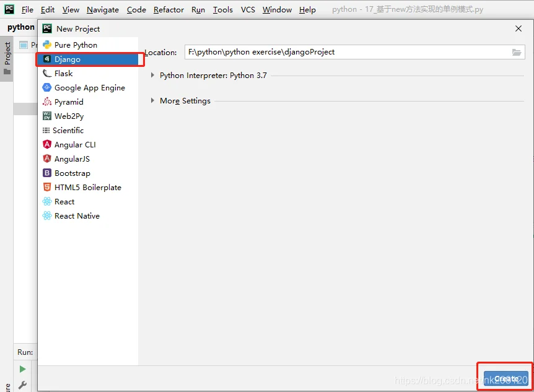Viewport: 534px width, 392px height.
Task: Click the green Run arrow icon
Action: pyautogui.click(x=22, y=369)
